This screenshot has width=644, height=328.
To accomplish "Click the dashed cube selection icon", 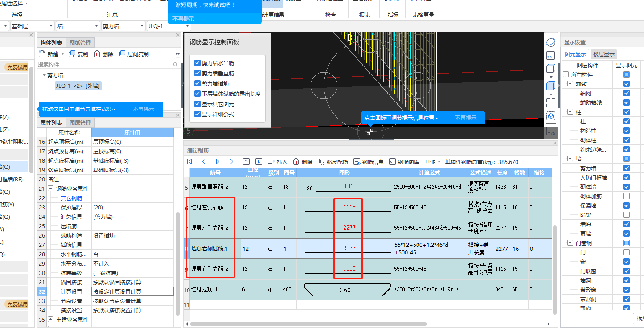I will coord(551,116).
